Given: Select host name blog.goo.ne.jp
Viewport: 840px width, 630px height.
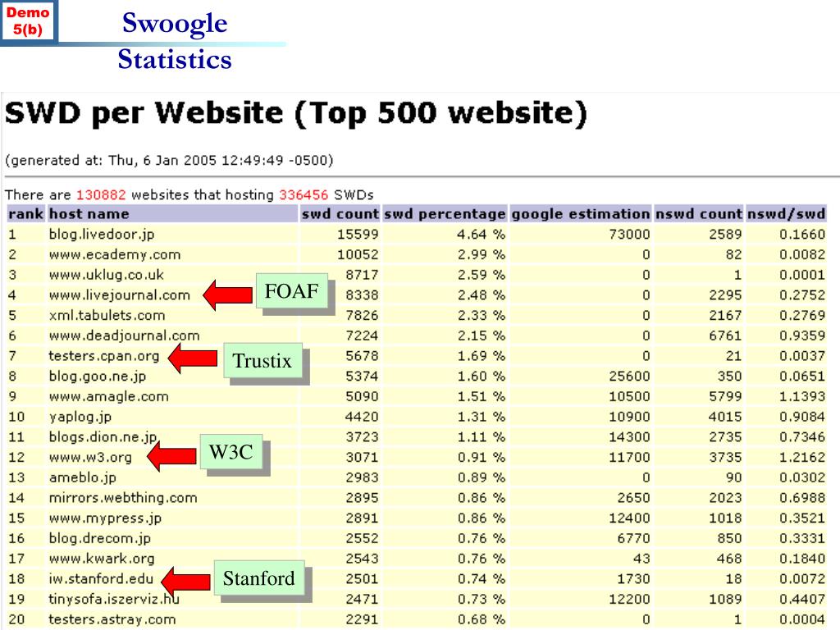Looking at the screenshot, I should [97, 376].
